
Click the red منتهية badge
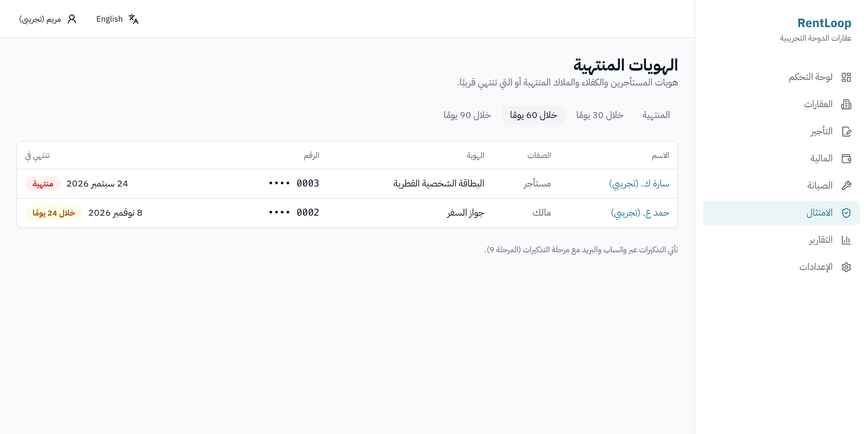point(43,184)
